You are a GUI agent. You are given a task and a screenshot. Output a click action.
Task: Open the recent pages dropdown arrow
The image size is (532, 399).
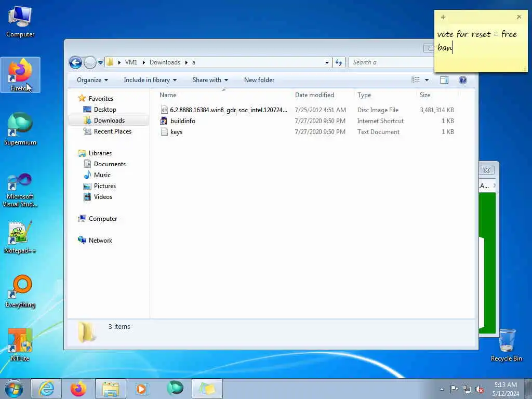point(100,63)
